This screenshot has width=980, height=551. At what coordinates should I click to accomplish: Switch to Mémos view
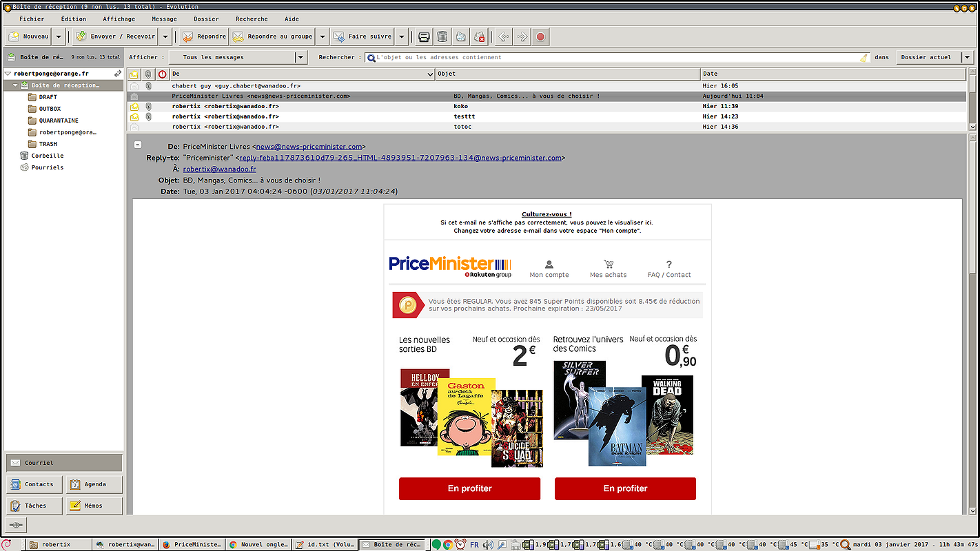tap(94, 506)
